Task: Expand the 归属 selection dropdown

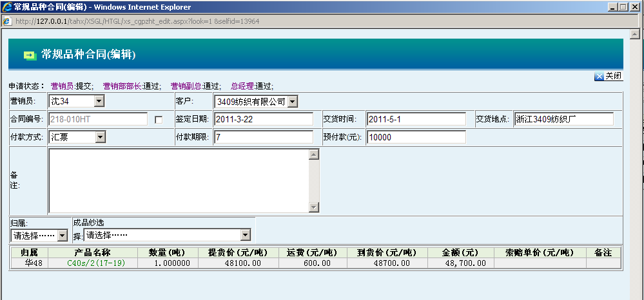Action: (62, 236)
